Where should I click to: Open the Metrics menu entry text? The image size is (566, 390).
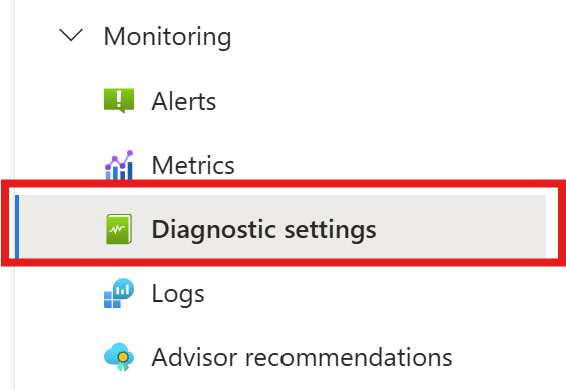tap(193, 165)
